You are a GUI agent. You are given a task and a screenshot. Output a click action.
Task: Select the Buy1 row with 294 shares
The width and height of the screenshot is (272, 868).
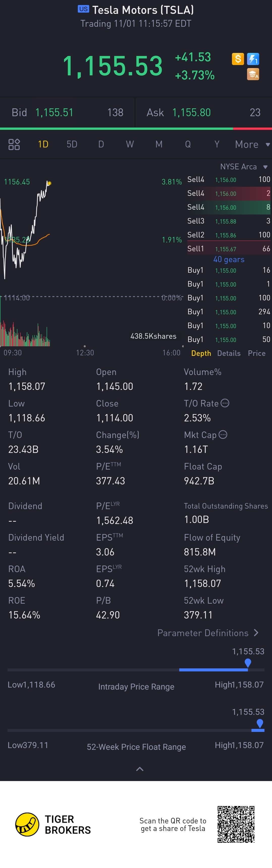coord(229,312)
